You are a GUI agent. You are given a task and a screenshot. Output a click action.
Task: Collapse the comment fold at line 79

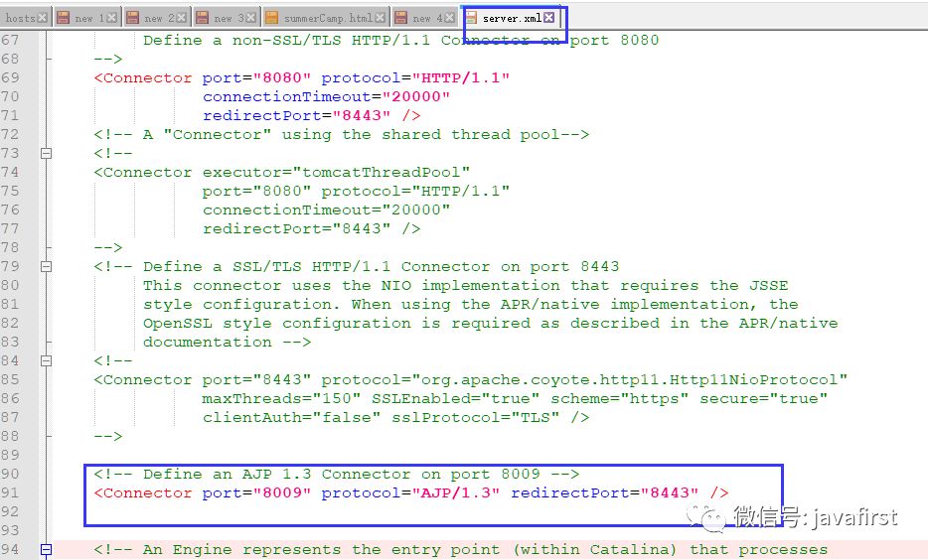click(46, 267)
